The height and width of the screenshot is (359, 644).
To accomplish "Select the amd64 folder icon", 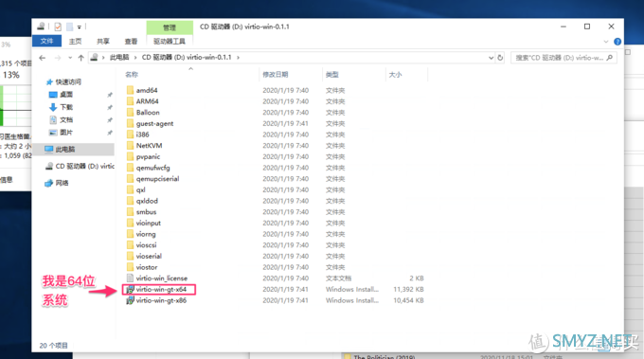I will [x=130, y=90].
